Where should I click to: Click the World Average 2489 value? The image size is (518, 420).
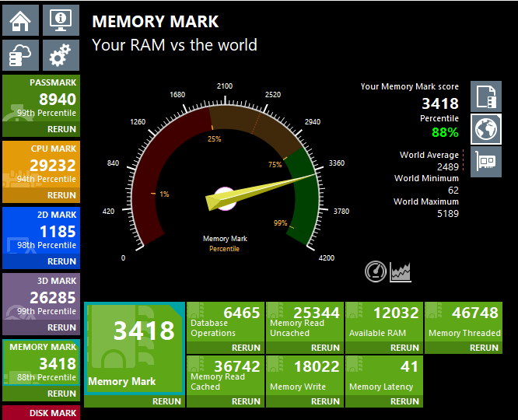[448, 167]
